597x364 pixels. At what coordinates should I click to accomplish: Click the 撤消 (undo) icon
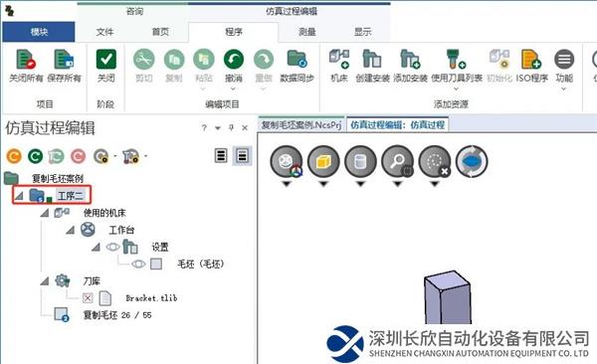point(234,60)
